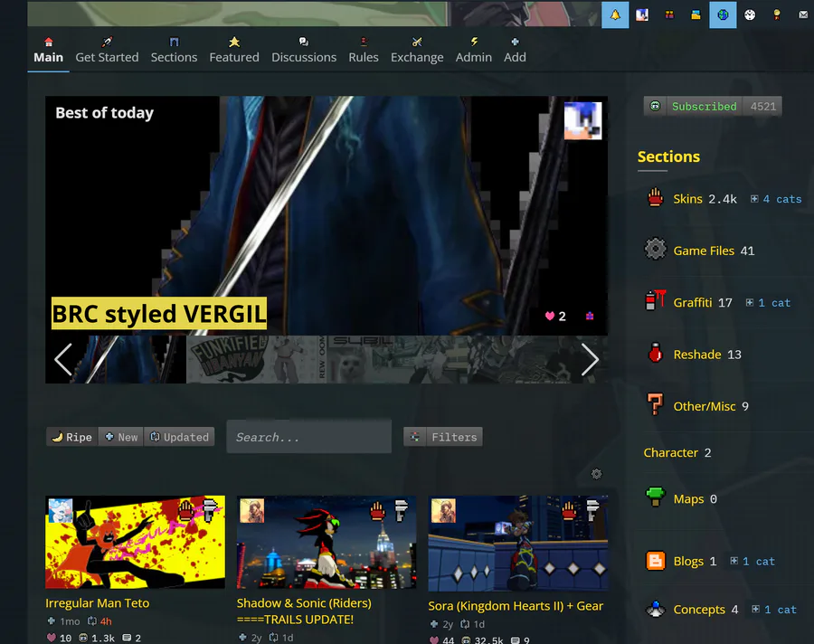Viewport: 814px width, 644px height.
Task: Click the red potion icon beside Reshade
Action: pos(655,353)
